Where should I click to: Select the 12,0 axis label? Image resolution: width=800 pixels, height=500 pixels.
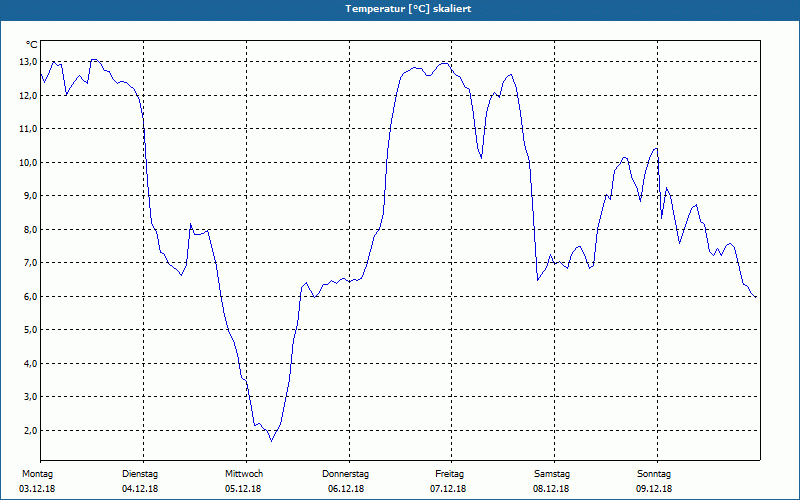[x=28, y=95]
